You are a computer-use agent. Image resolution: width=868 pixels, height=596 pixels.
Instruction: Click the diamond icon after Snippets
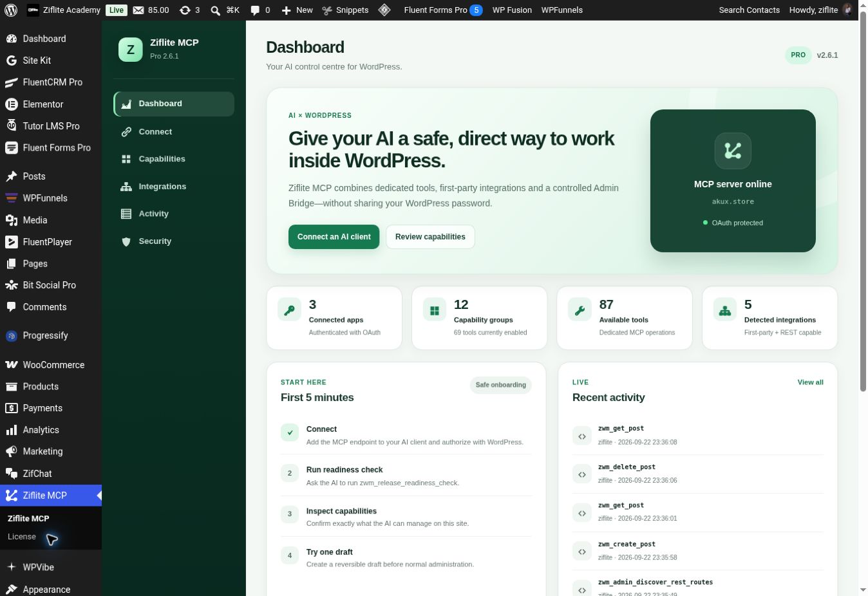pyautogui.click(x=384, y=10)
